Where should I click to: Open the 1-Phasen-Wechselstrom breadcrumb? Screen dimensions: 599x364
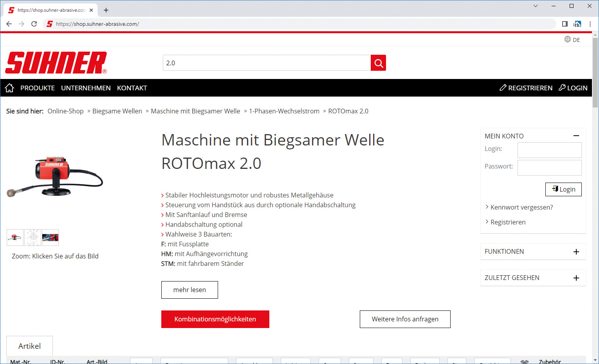tap(284, 111)
